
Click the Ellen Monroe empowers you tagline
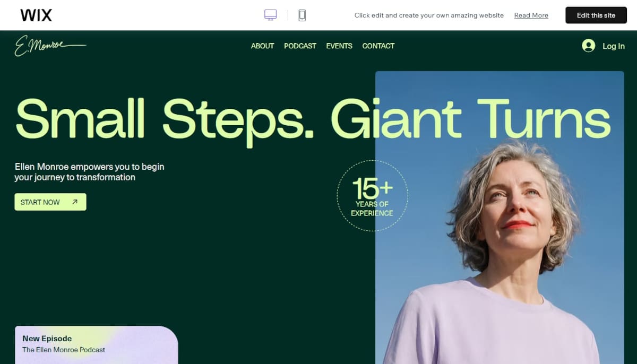[x=89, y=172]
